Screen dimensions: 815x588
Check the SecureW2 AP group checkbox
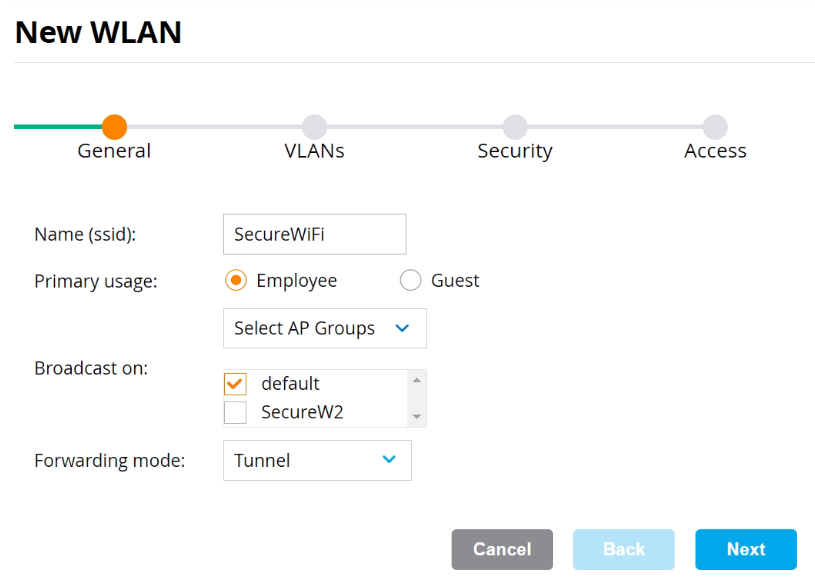click(x=236, y=412)
